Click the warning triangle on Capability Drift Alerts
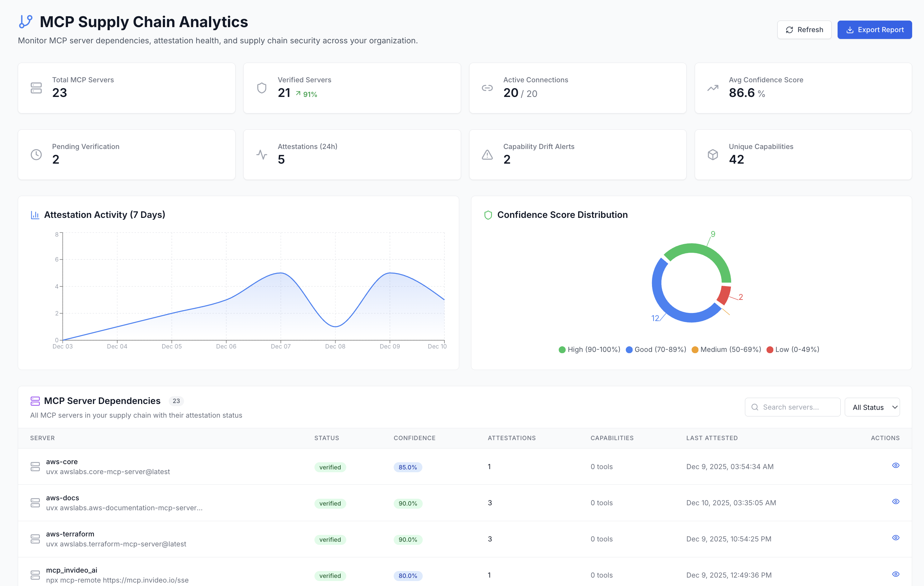924x586 pixels. click(x=487, y=155)
